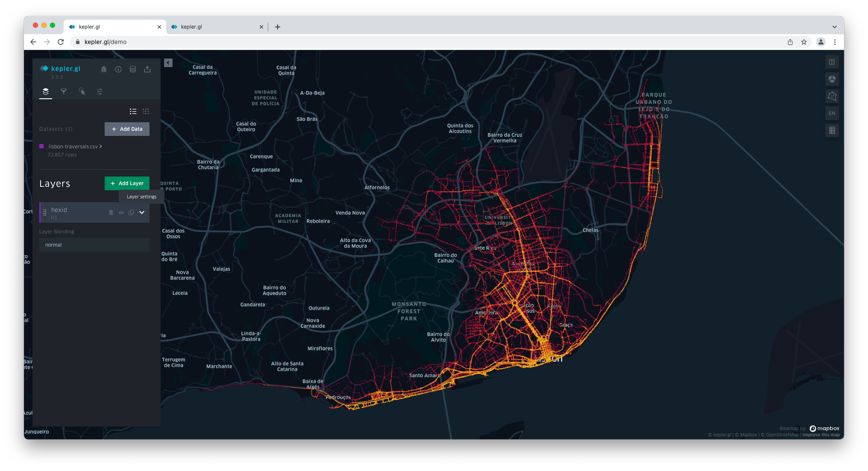Screen dimensions: 868x471
Task: Enable 3D map perspective
Action: click(x=832, y=79)
